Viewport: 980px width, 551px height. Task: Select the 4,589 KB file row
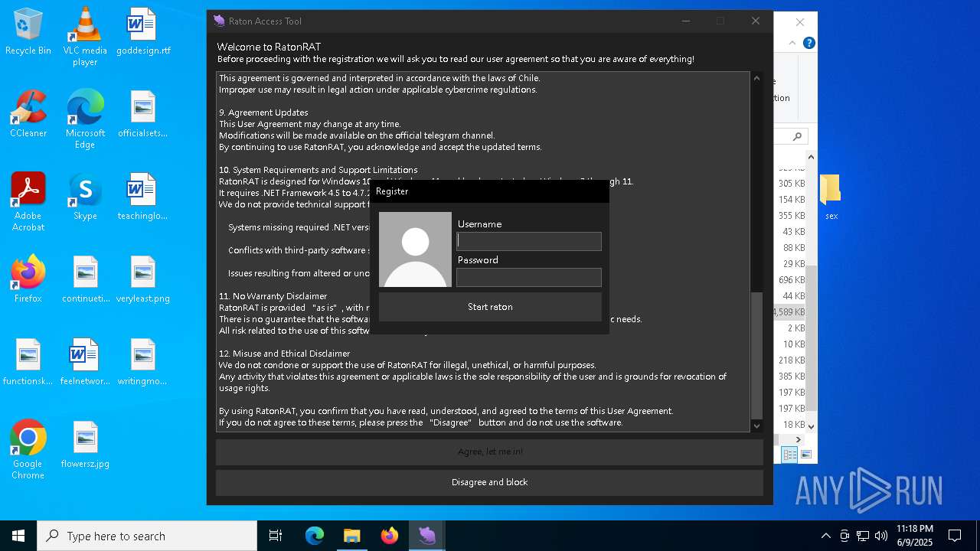[x=791, y=312]
